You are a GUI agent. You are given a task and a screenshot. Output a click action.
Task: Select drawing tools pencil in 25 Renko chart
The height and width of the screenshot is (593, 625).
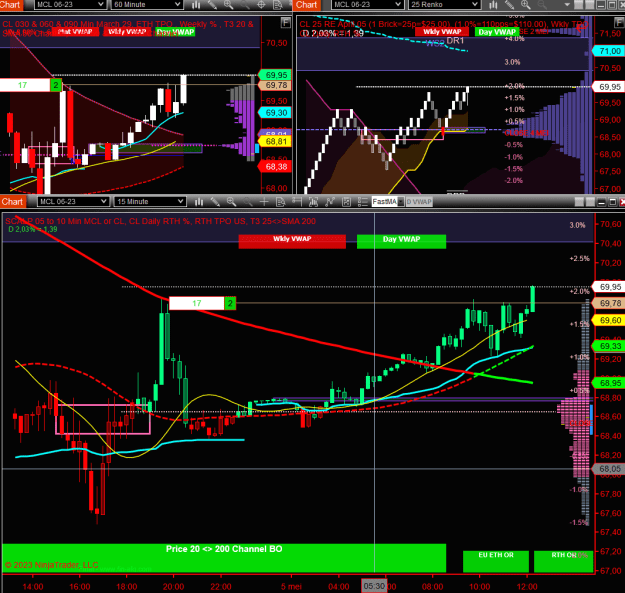pos(509,5)
